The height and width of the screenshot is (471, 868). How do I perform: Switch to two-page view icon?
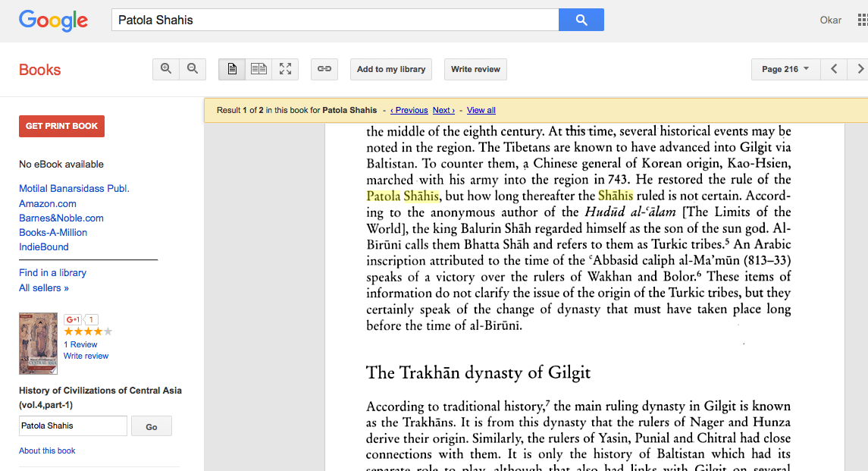tap(259, 69)
